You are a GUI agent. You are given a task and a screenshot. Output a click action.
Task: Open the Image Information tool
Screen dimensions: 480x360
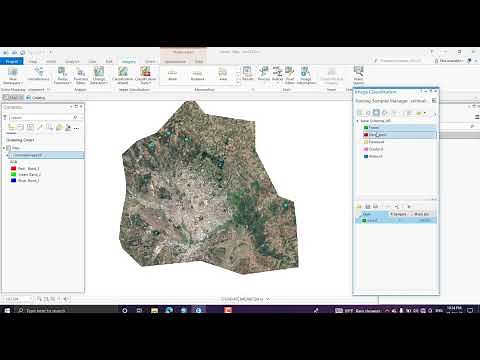(306, 75)
